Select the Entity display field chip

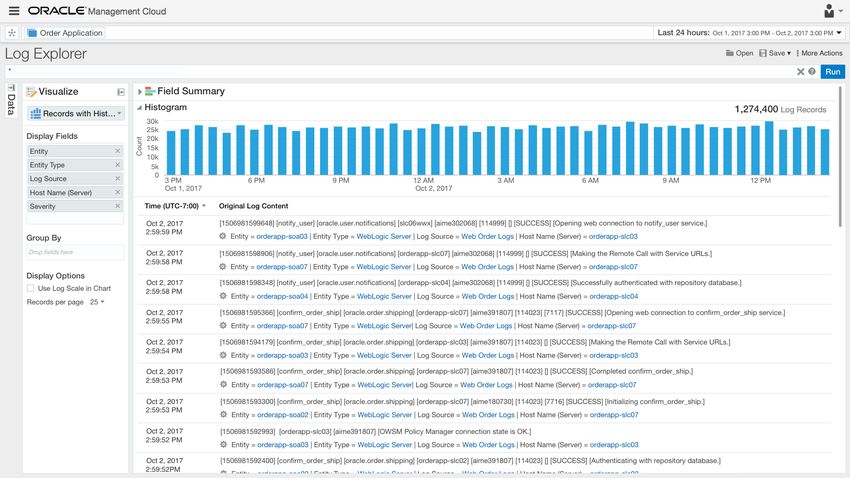(75, 151)
